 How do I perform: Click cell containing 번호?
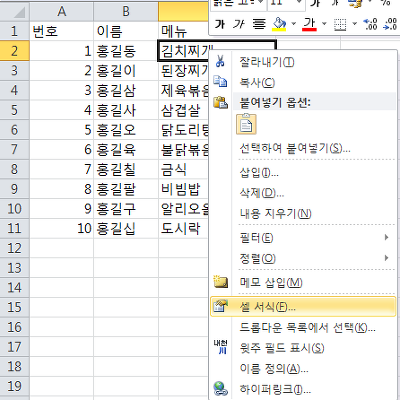(61, 31)
